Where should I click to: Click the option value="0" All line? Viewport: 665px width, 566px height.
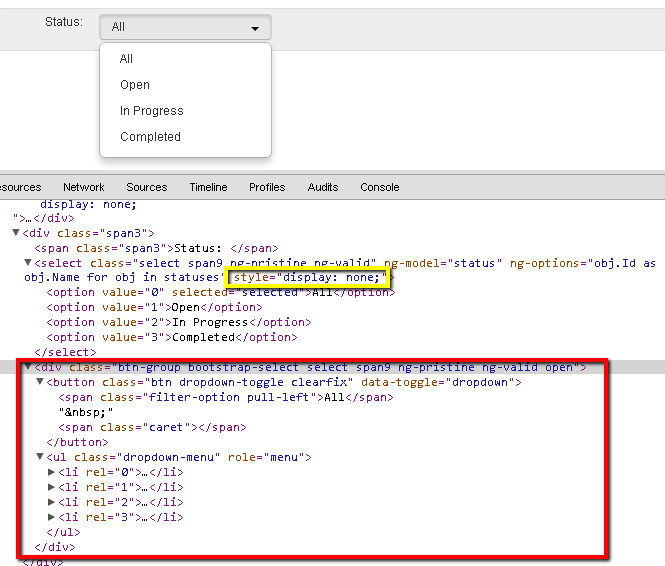[221, 293]
